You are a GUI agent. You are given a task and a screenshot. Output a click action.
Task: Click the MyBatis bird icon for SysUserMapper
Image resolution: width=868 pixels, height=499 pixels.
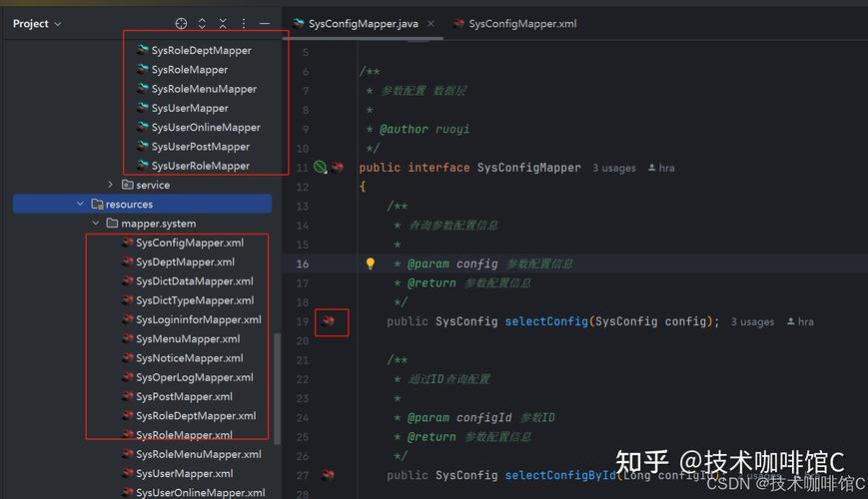coord(143,108)
